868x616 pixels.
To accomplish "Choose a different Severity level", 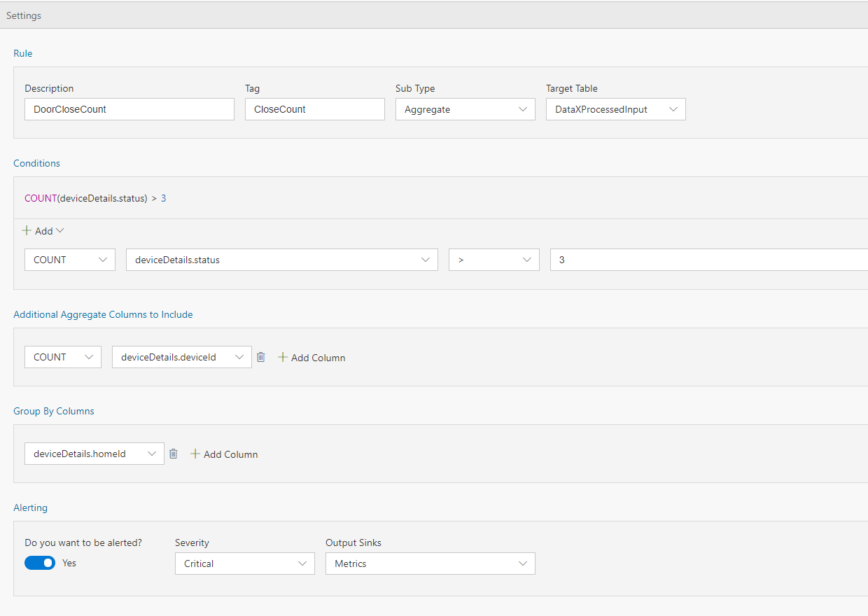I will click(244, 563).
